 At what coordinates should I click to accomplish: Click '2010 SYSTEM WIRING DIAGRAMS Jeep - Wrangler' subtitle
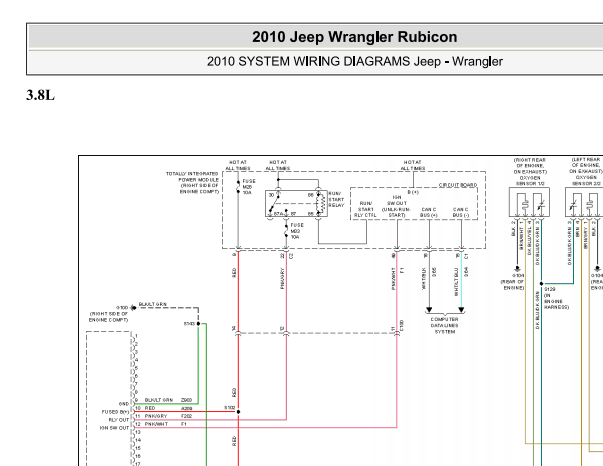click(x=355, y=62)
